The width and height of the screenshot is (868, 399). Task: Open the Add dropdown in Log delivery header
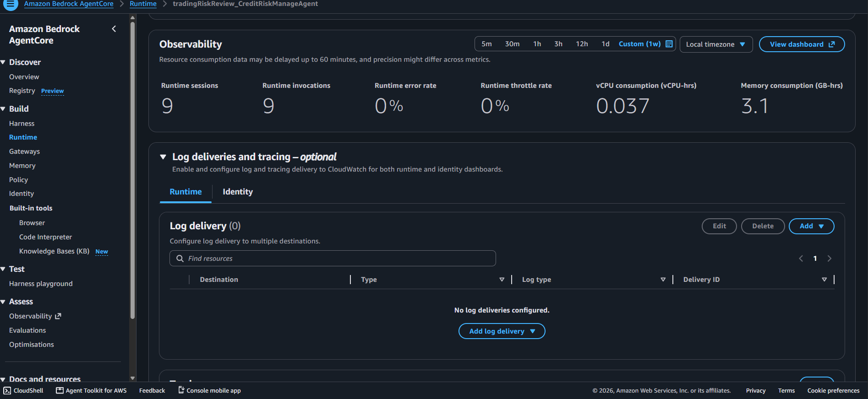(811, 226)
